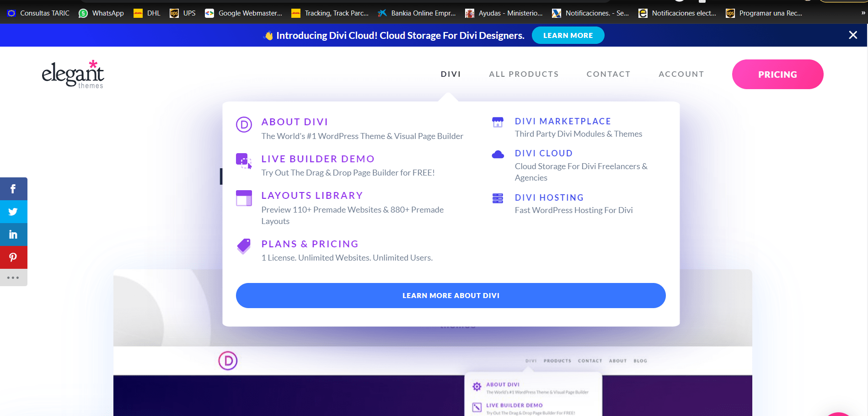Go to the CONTACT menu item

[x=608, y=74]
